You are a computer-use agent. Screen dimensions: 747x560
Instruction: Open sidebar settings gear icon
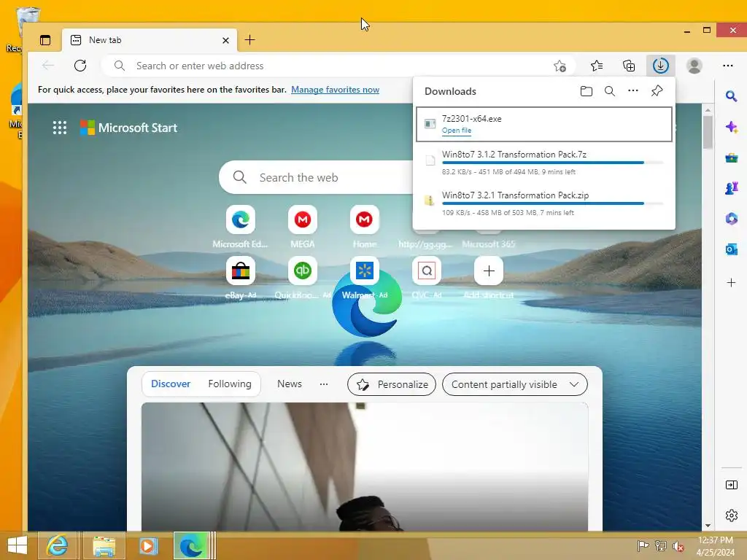pos(731,516)
